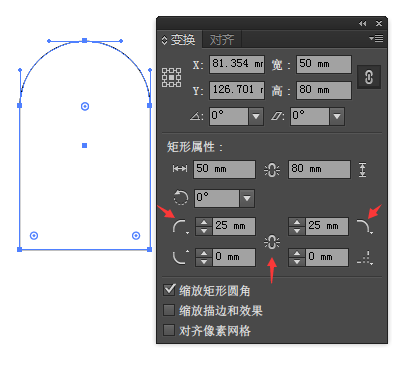The image size is (404, 368).
Task: Click the reference point locator grid icon
Action: 171,77
